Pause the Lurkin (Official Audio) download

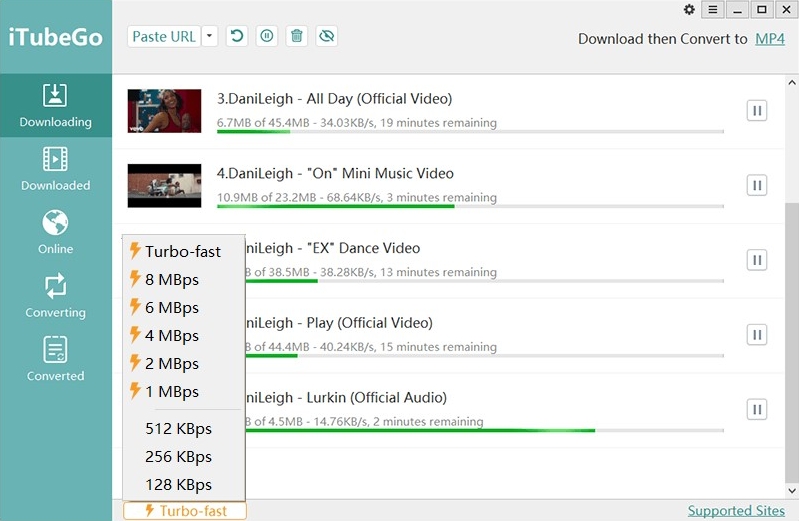757,410
